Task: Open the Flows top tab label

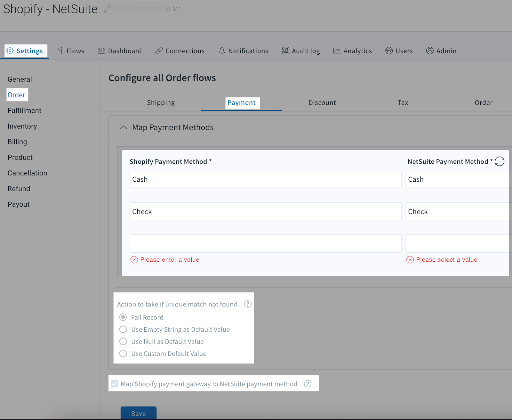Action: (x=76, y=51)
